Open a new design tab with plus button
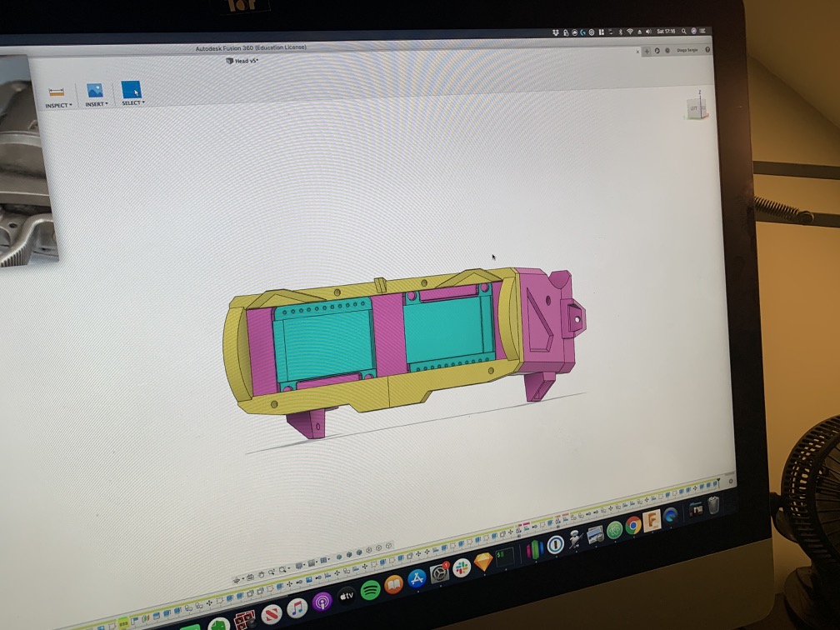The width and height of the screenshot is (840, 630). (x=647, y=52)
